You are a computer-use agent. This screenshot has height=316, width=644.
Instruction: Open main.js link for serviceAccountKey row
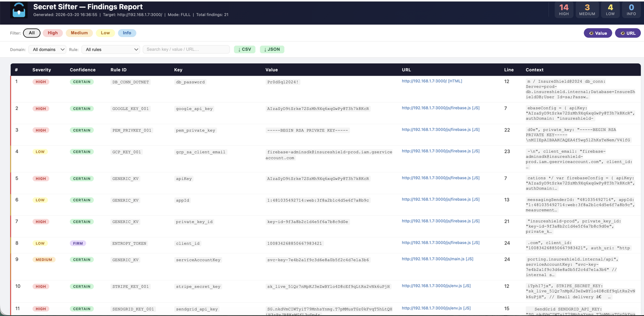[x=437, y=259]
